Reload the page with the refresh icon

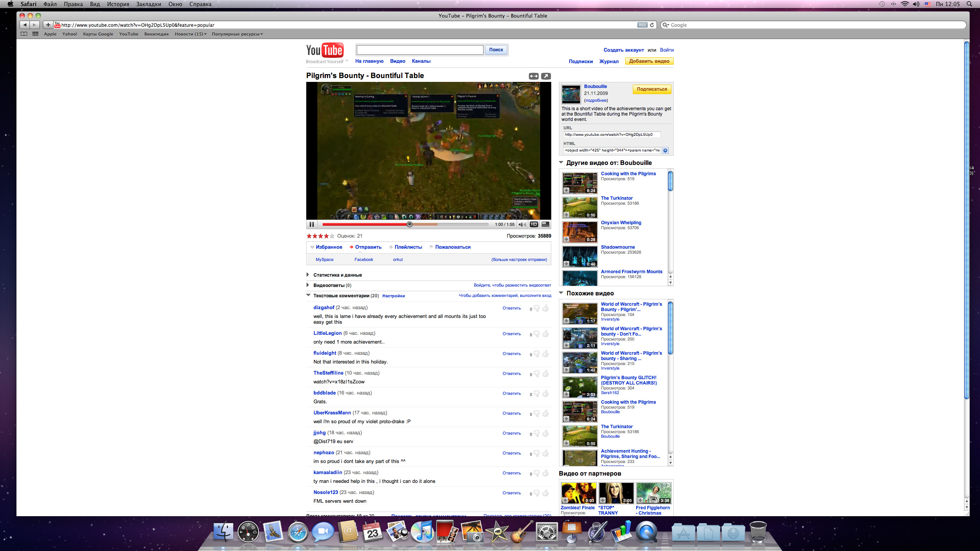(652, 25)
